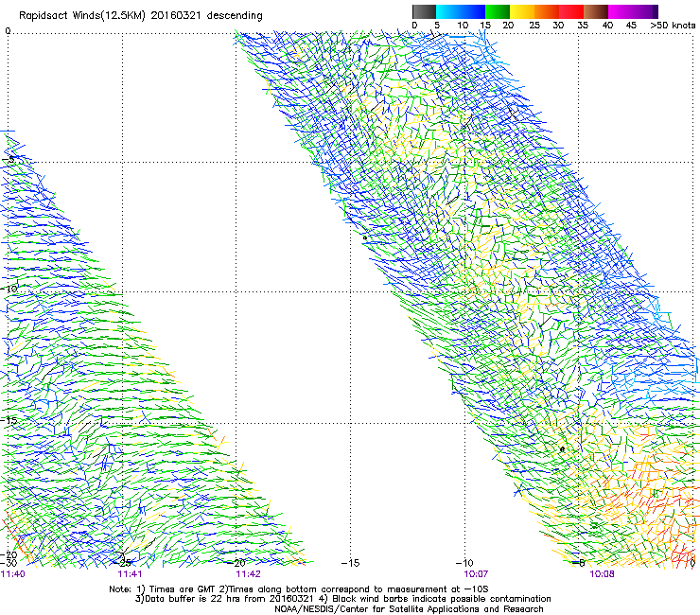Select the green 15-20 knots legend swatch

point(498,11)
